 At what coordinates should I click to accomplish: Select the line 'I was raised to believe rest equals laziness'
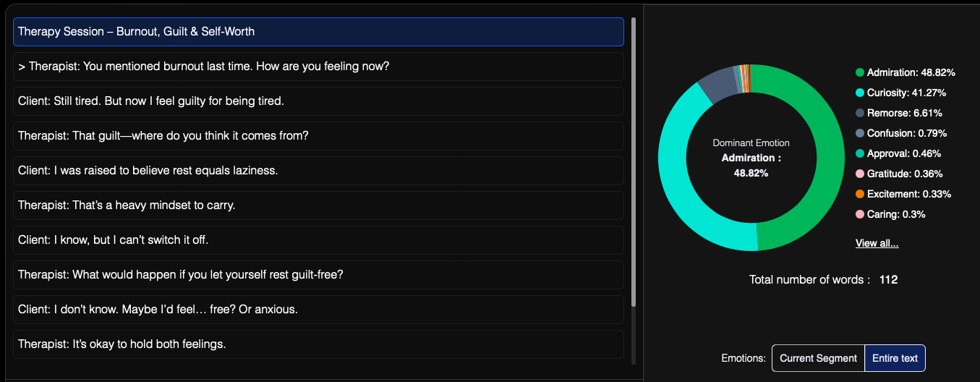coord(318,171)
